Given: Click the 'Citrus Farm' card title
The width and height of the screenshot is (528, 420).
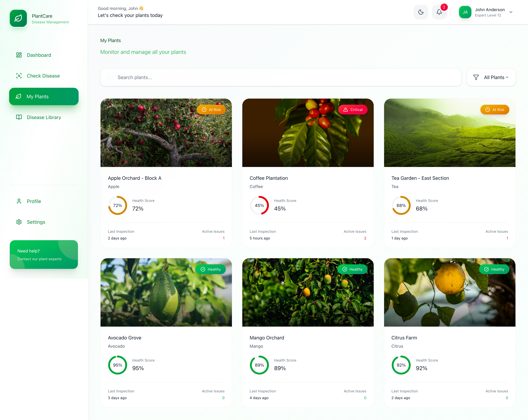Looking at the screenshot, I should pos(404,338).
